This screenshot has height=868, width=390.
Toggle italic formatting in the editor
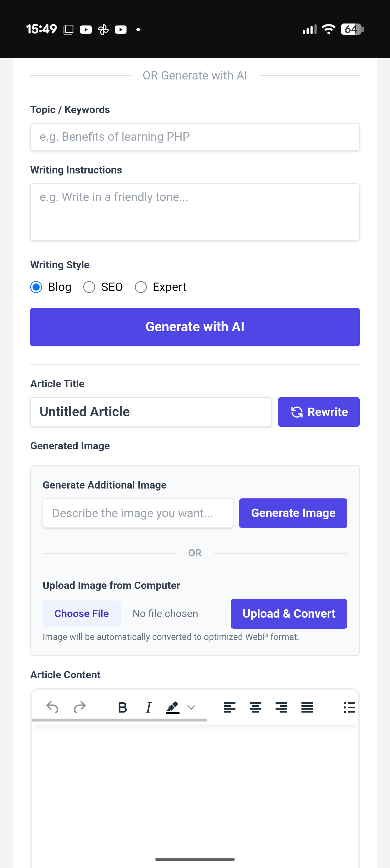point(148,707)
